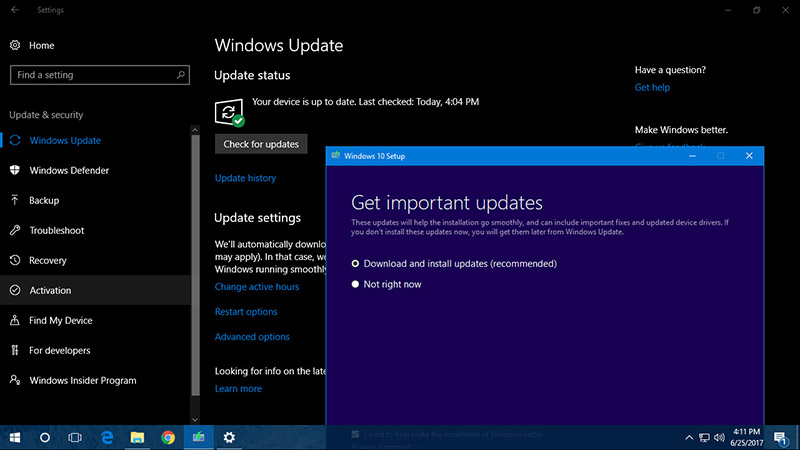Minimize the Windows 10 Setup dialog

(x=692, y=156)
